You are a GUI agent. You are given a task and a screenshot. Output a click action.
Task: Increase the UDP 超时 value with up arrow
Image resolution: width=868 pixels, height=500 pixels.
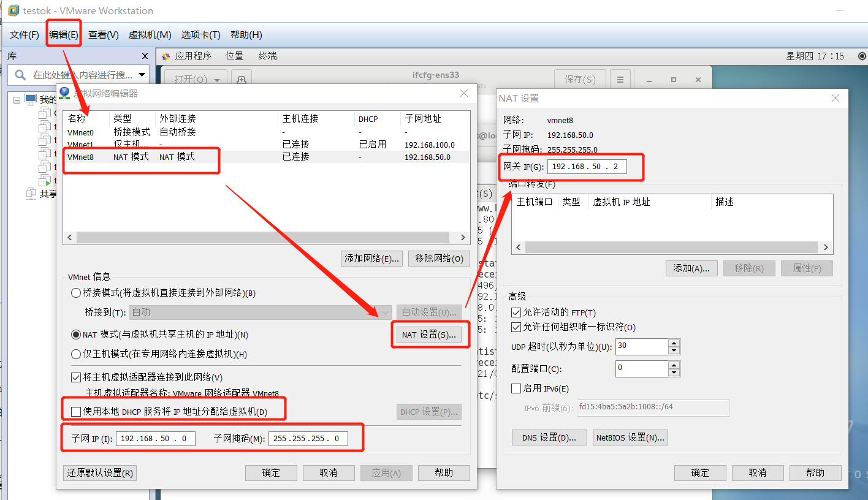click(x=674, y=343)
